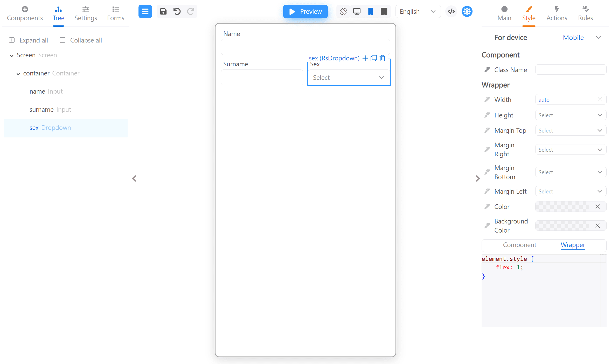The image size is (611, 364).
Task: Click the Background Color swatch
Action: pyautogui.click(x=565, y=226)
